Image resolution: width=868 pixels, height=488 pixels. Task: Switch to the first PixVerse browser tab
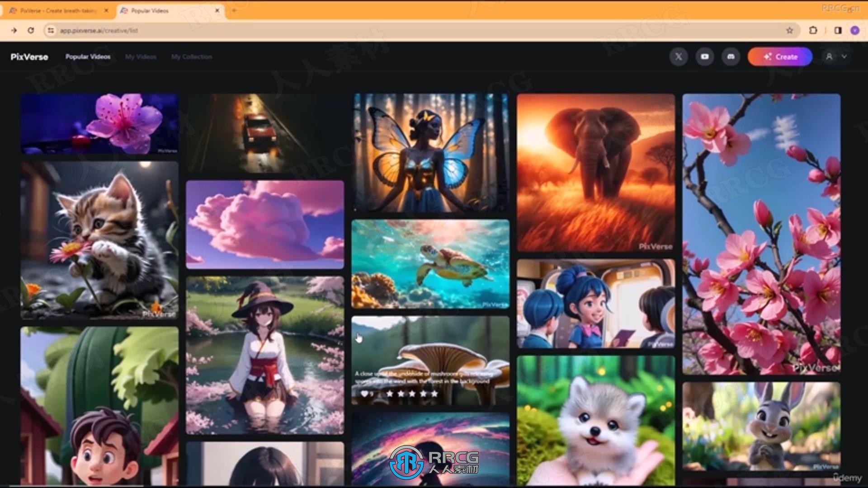coord(58,10)
